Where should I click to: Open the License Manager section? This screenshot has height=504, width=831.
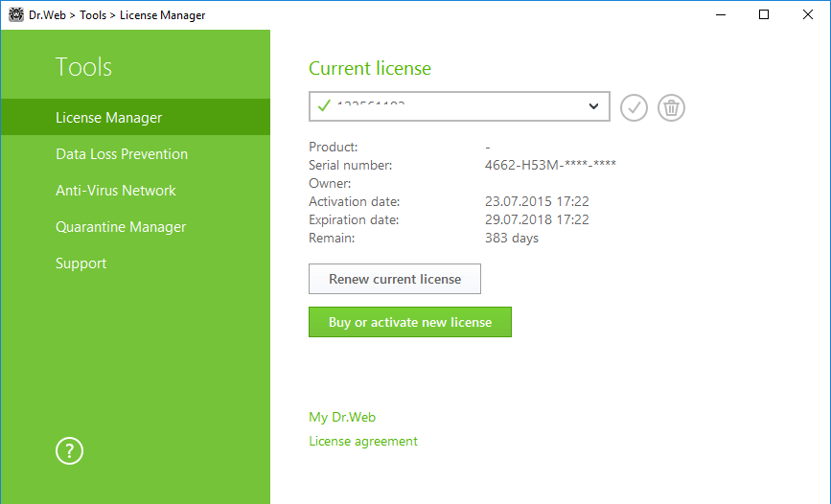tap(136, 117)
